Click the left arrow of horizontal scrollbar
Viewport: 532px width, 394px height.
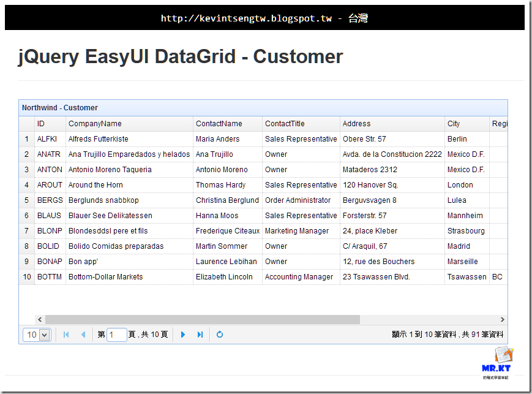tap(40, 320)
